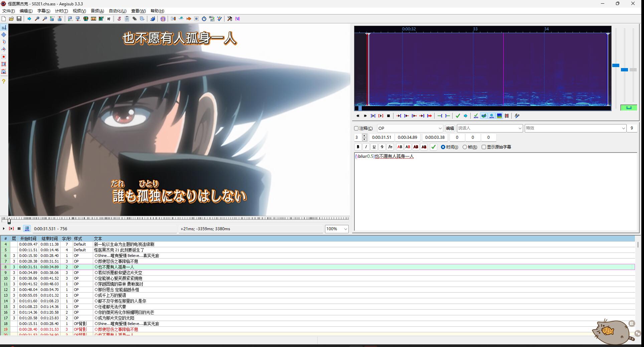This screenshot has height=347, width=644.
Task: Toggle video auto-scroll button near playback
Action: [27, 229]
